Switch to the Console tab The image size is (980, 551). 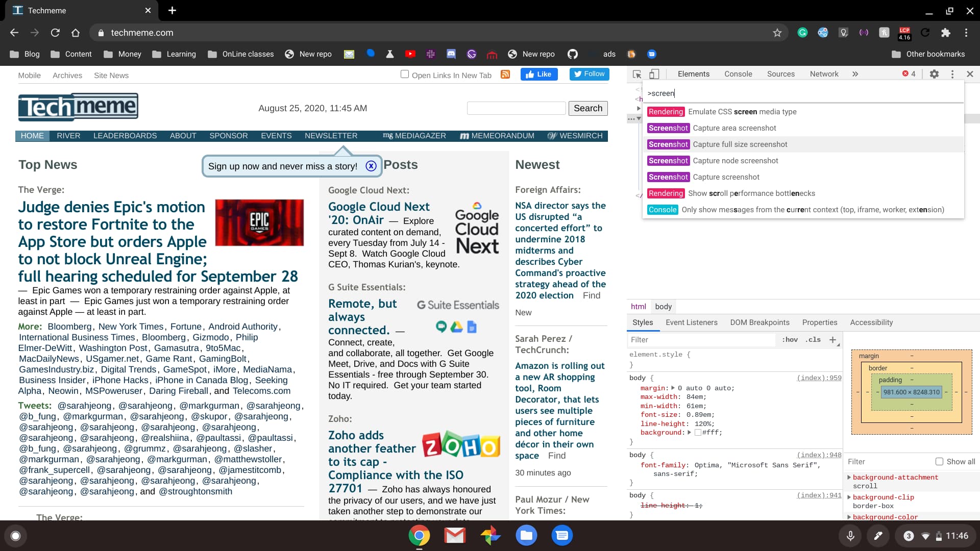click(738, 74)
